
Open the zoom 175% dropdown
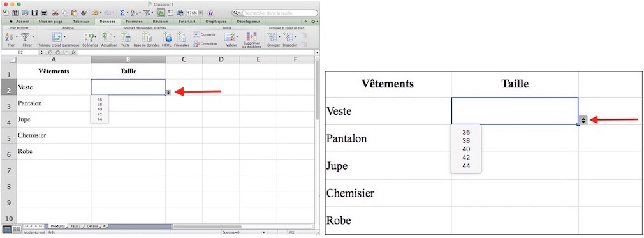201,13
